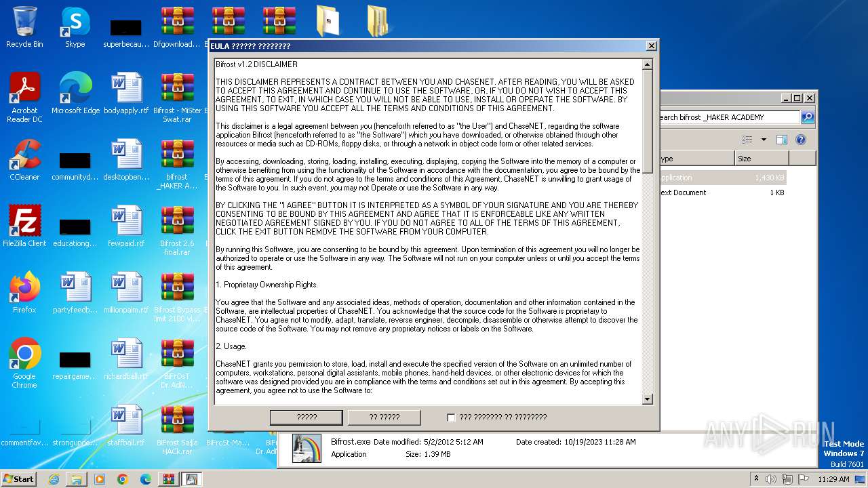Sort by Size column in Explorer

762,159
